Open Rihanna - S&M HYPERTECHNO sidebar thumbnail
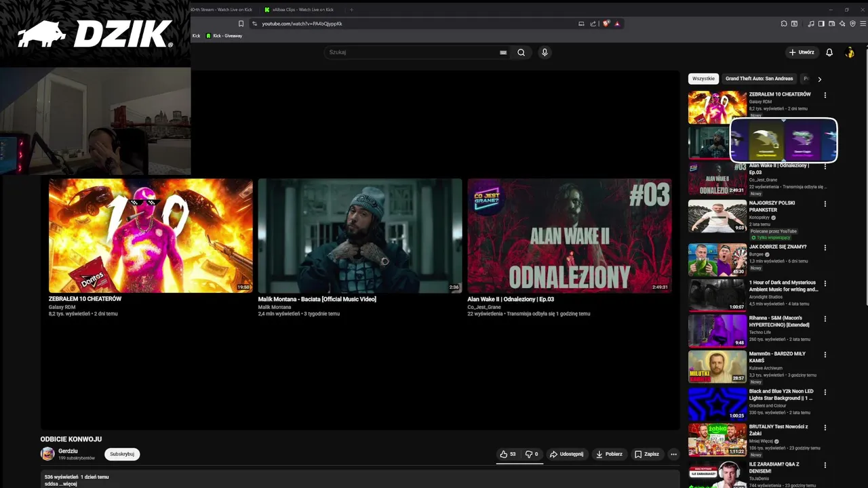The image size is (868, 488). (717, 331)
